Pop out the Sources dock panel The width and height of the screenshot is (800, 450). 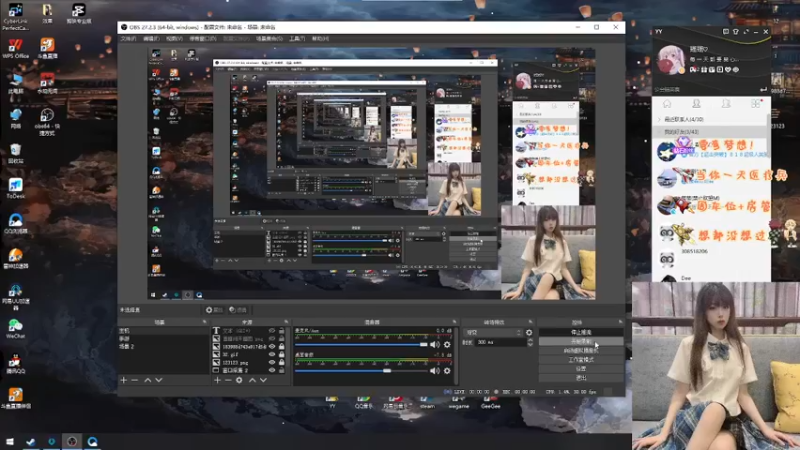click(286, 322)
